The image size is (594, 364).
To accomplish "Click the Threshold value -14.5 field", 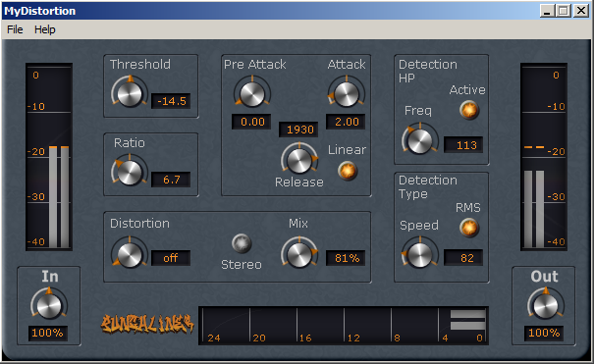I will [171, 101].
